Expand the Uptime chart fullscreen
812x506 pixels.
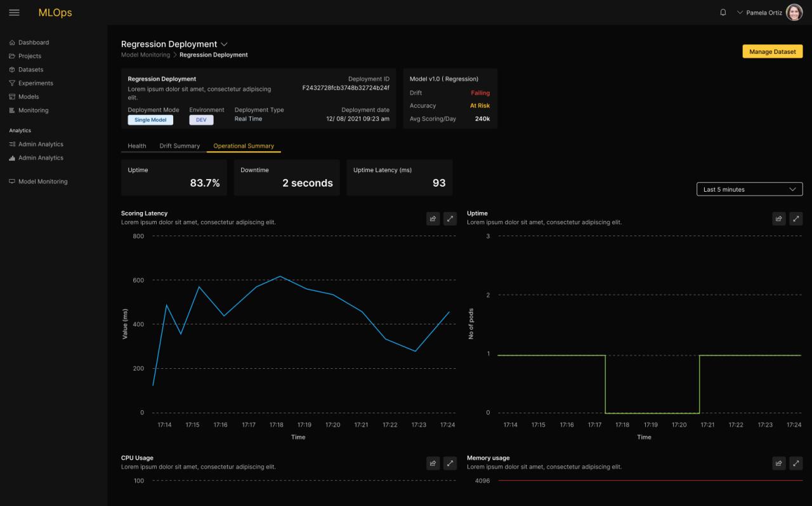[796, 218]
